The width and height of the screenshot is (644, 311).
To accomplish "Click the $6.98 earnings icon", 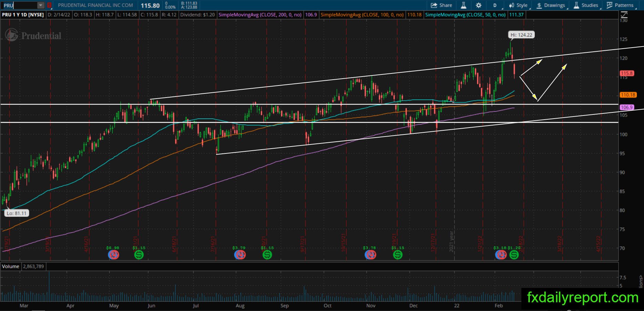I will 113,255.
